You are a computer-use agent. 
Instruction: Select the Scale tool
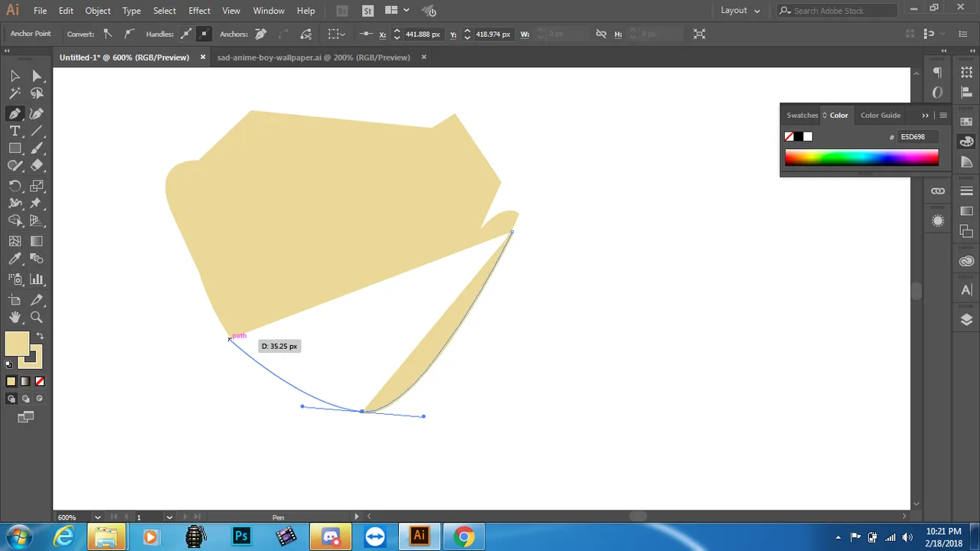[x=36, y=186]
